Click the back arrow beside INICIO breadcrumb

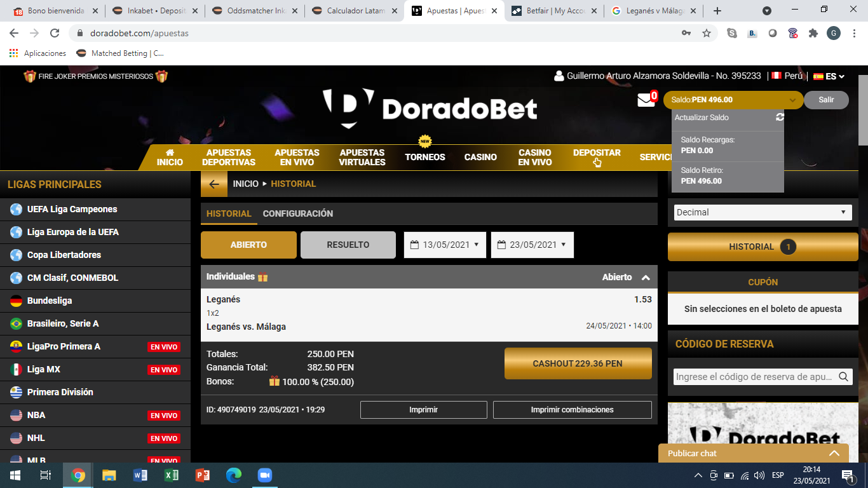pos(214,184)
